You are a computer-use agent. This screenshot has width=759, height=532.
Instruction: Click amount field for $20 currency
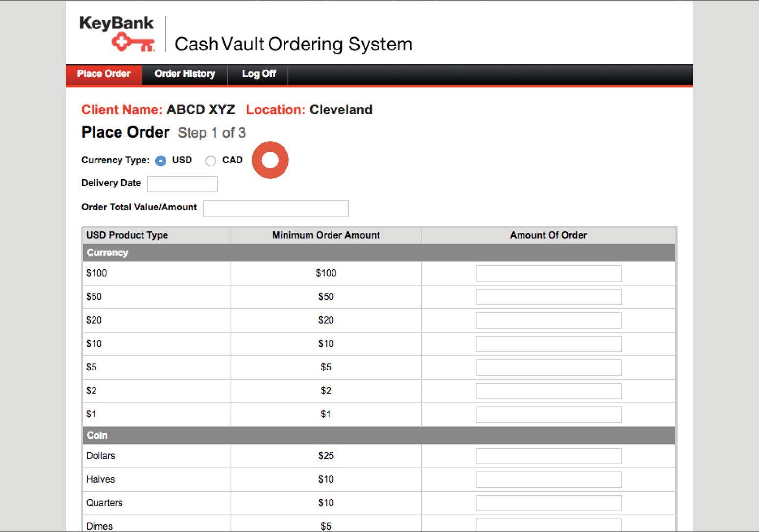548,320
